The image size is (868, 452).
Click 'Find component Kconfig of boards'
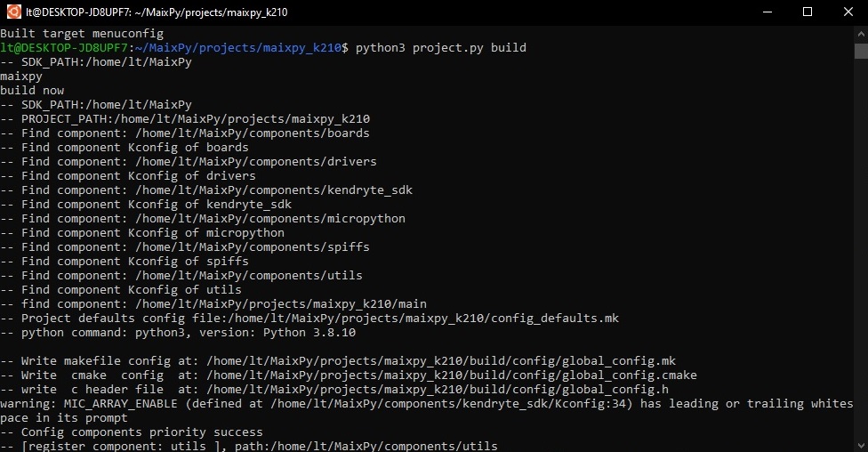tap(134, 148)
